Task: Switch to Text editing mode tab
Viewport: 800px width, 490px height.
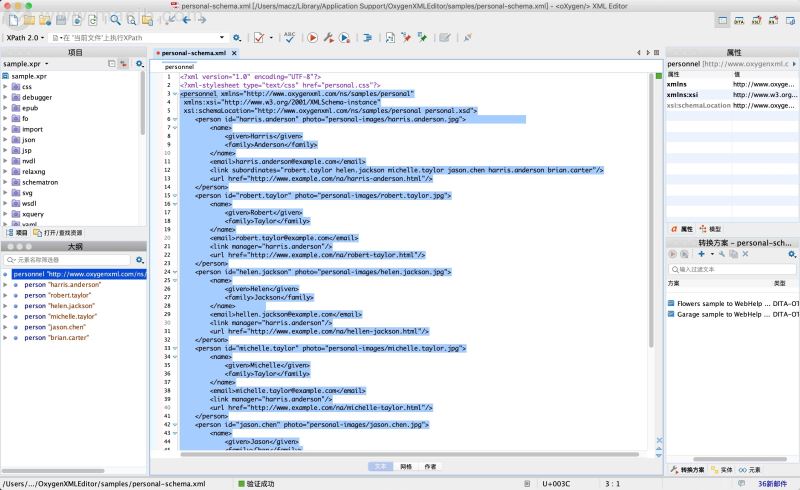Action: coord(380,467)
